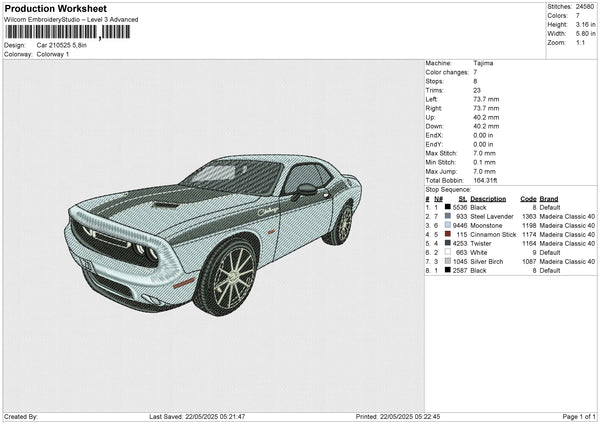Select the 'Right:' 73.7 mm value
The height and width of the screenshot is (424, 600).
tap(486, 108)
